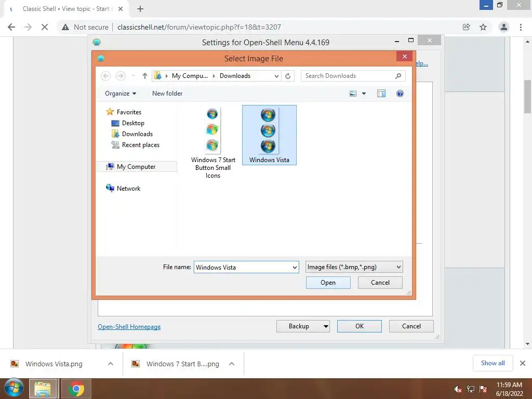Click the Search Downloads field
532x399 pixels.
353,76
